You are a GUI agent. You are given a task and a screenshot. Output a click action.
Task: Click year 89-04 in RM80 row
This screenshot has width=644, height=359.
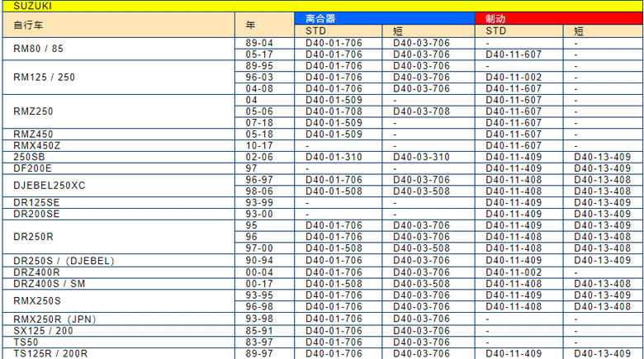point(259,43)
